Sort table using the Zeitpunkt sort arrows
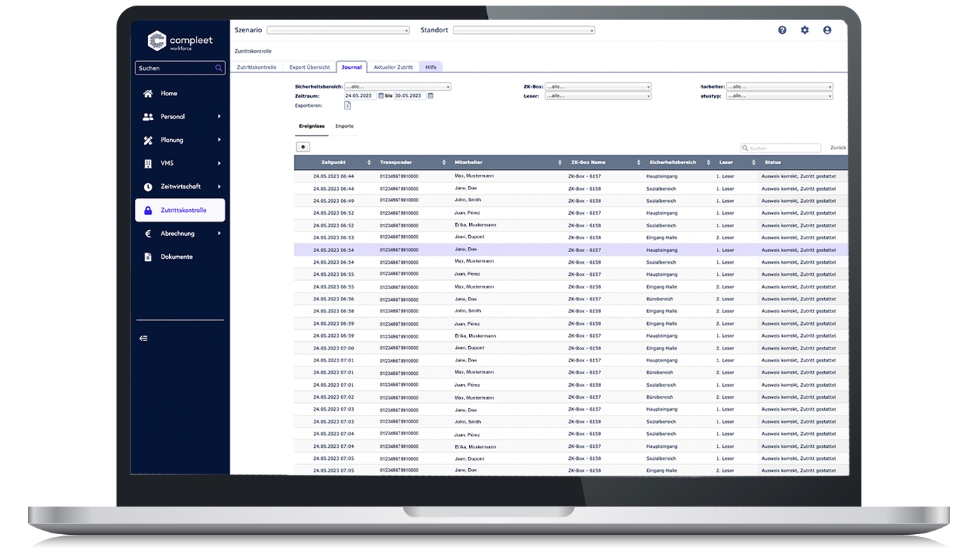This screenshot has width=980, height=558. 369,162
